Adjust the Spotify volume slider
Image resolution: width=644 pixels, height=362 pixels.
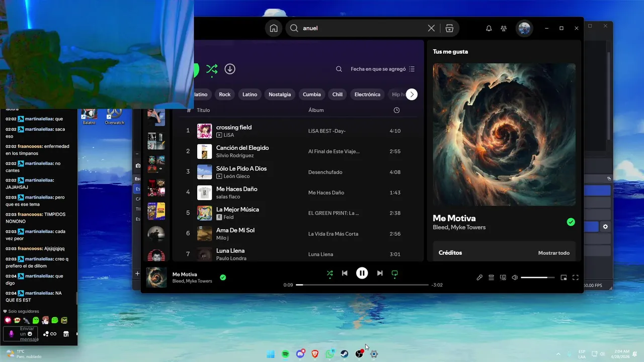537,277
